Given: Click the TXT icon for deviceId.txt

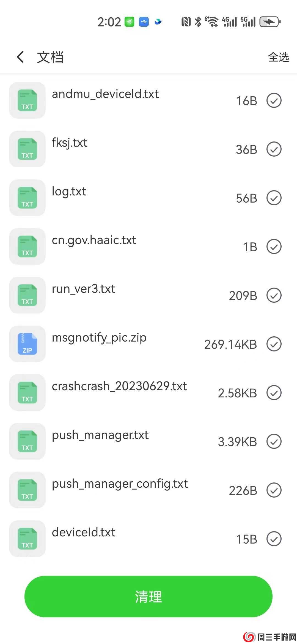Looking at the screenshot, I should (27, 539).
